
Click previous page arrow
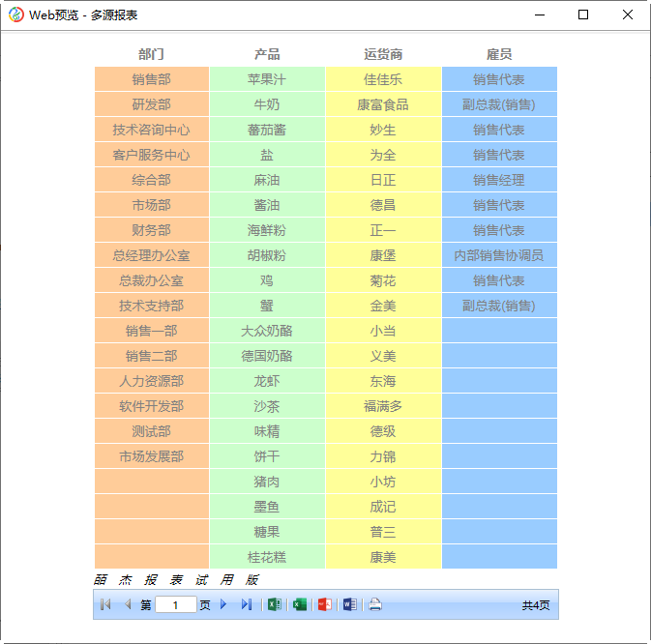(x=127, y=604)
